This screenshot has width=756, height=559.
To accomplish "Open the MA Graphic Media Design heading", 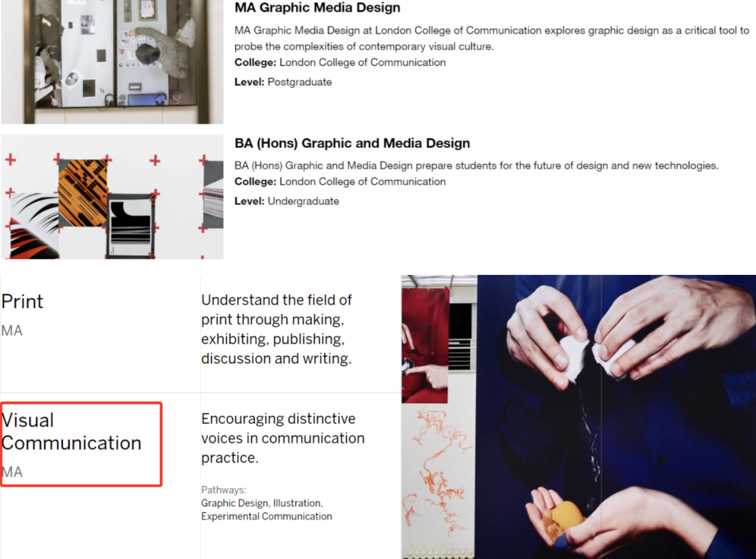I will coord(317,8).
